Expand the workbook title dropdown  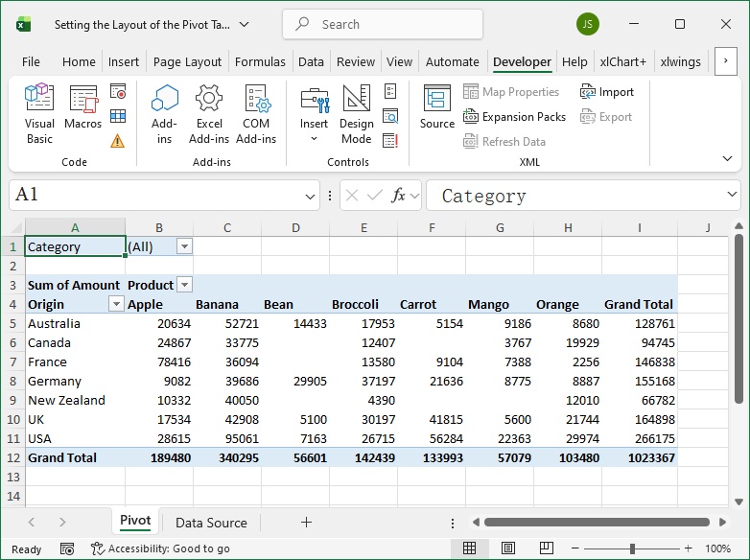point(245,24)
